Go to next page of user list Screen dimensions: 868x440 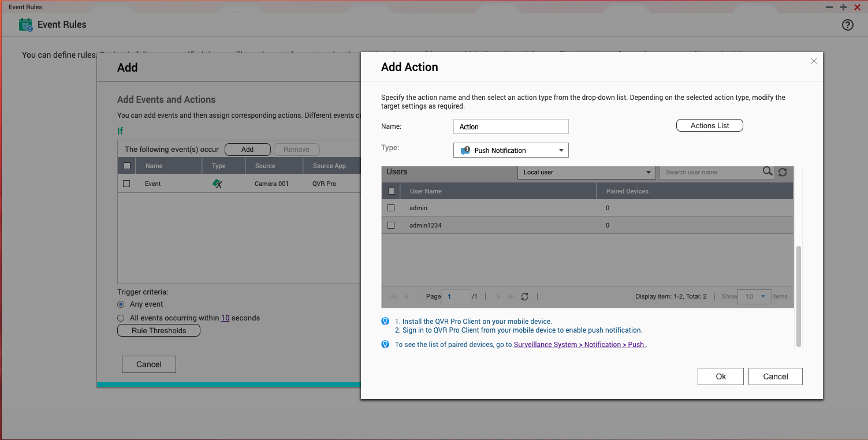point(499,296)
